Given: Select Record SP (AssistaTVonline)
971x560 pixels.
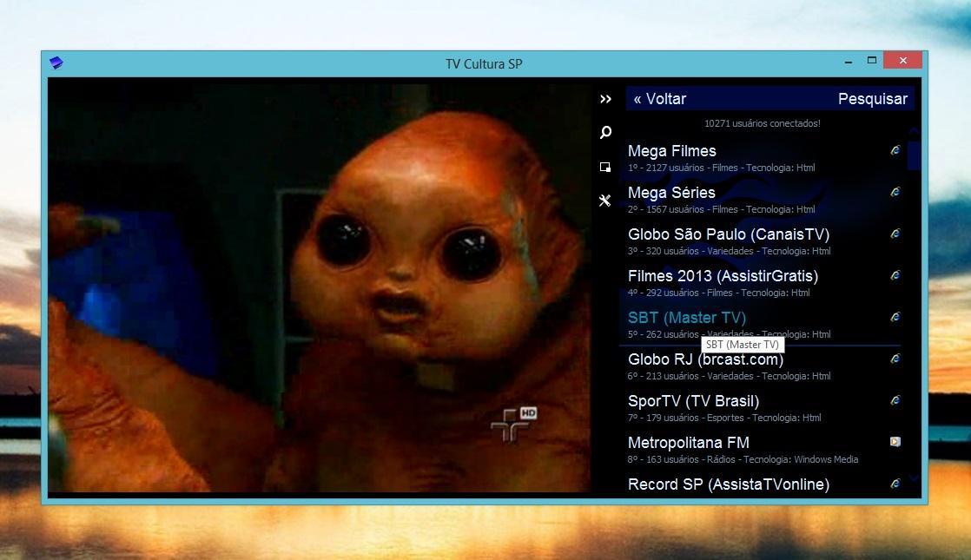Looking at the screenshot, I should [728, 484].
